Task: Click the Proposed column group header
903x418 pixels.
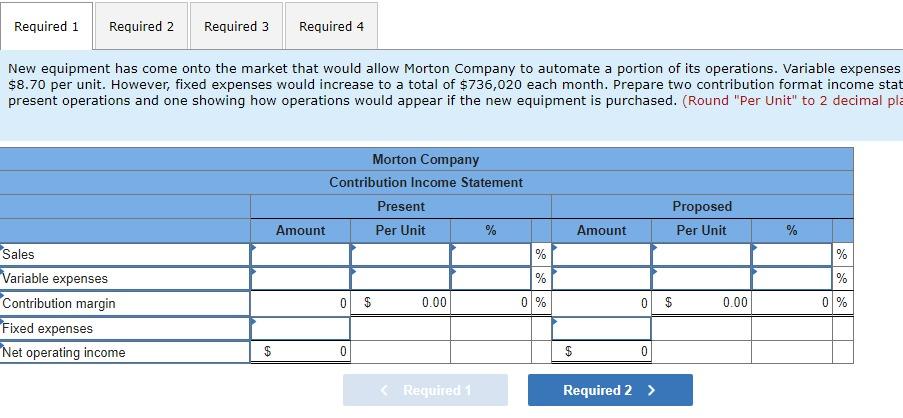Action: coord(702,206)
